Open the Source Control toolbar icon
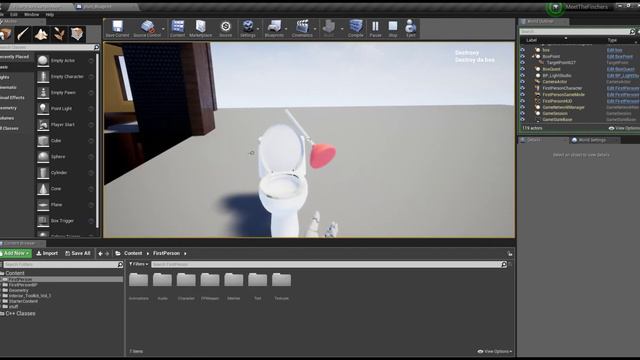Image resolution: width=640 pixels, height=360 pixels. click(147, 29)
